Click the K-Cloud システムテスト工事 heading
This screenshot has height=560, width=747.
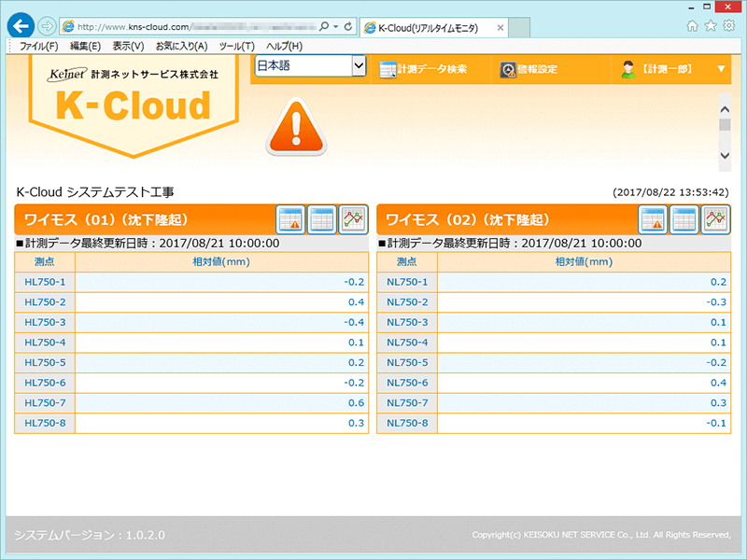point(95,192)
